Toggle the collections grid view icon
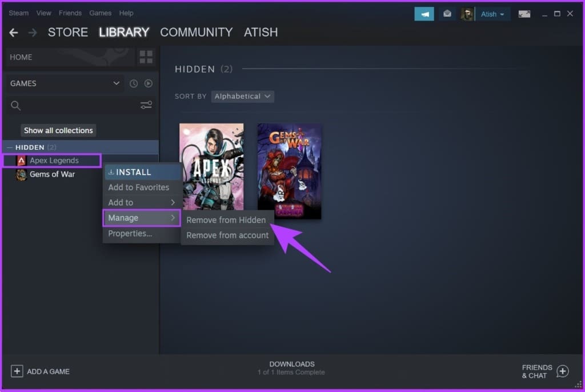The height and width of the screenshot is (392, 585). 146,57
